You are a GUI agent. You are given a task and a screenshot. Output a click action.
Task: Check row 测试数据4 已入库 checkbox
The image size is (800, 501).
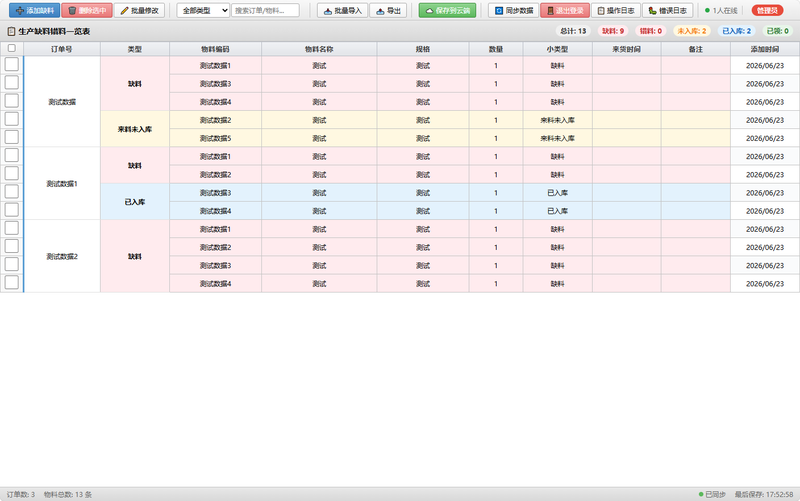(12, 210)
